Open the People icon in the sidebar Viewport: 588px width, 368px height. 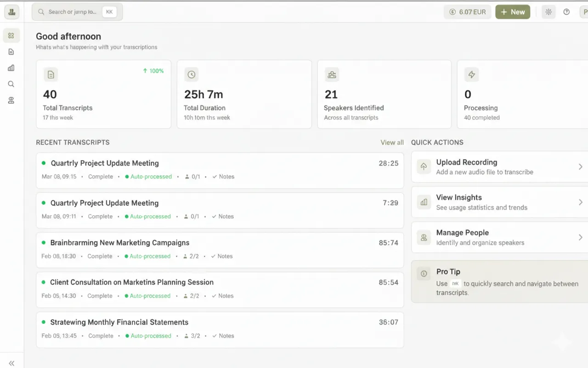point(11,100)
